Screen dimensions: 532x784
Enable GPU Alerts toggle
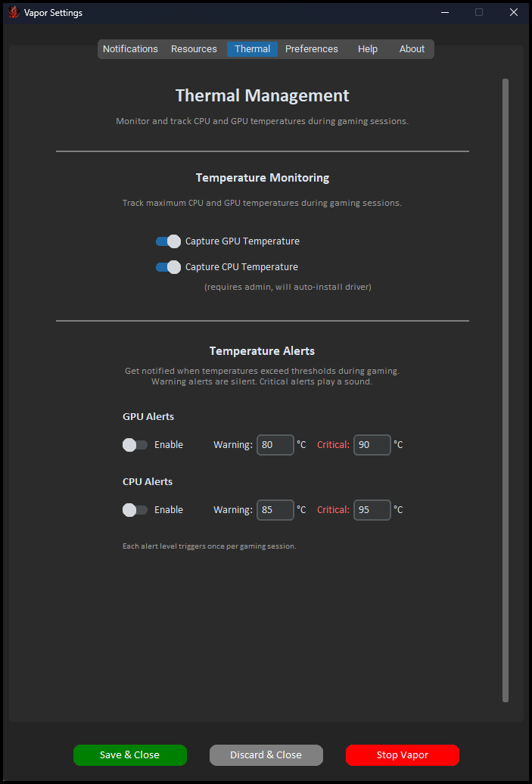pyautogui.click(x=135, y=445)
